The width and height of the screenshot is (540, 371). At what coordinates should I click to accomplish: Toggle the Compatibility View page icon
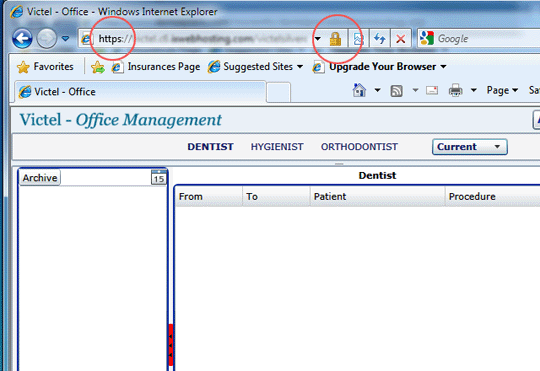coord(358,39)
